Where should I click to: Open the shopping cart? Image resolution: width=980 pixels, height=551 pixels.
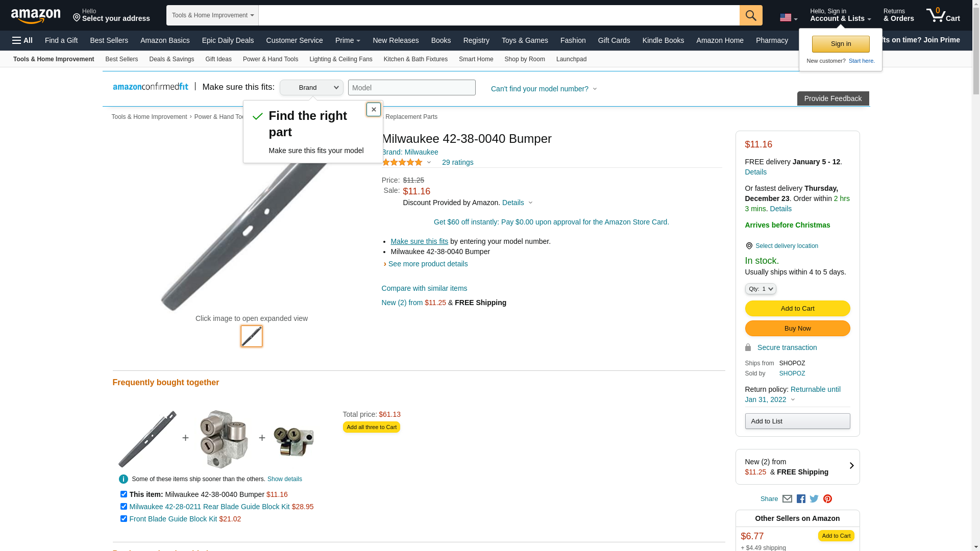pos(943,15)
